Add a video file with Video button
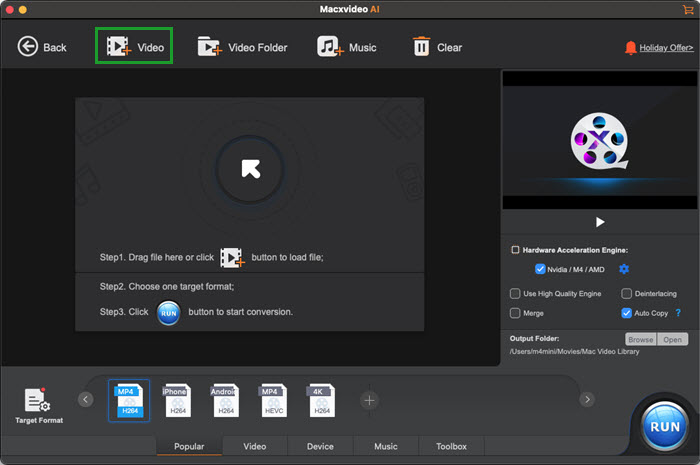700x465 pixels. 134,46
